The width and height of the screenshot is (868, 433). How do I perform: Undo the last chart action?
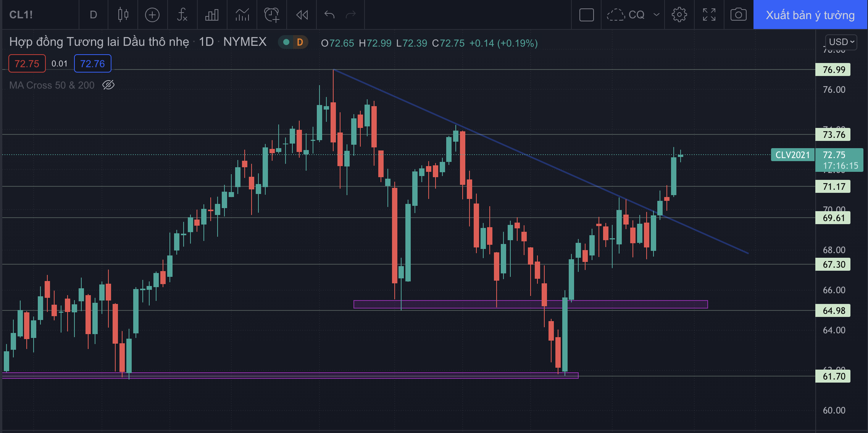pos(329,15)
